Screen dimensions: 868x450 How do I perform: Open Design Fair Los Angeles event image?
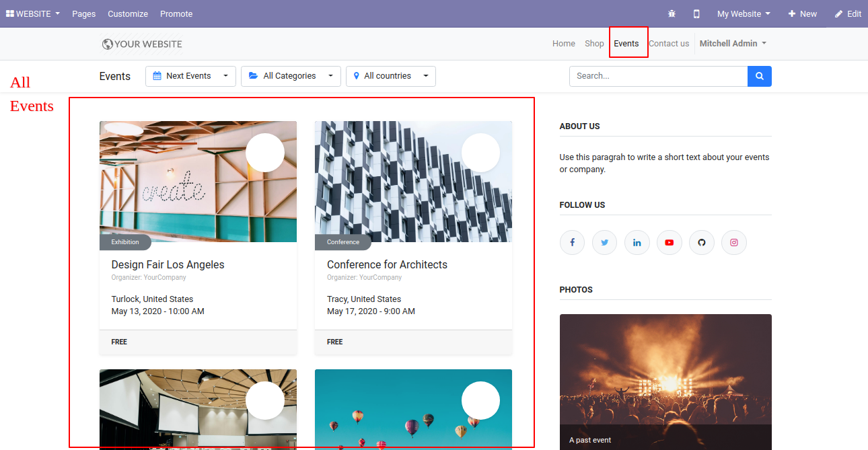198,182
